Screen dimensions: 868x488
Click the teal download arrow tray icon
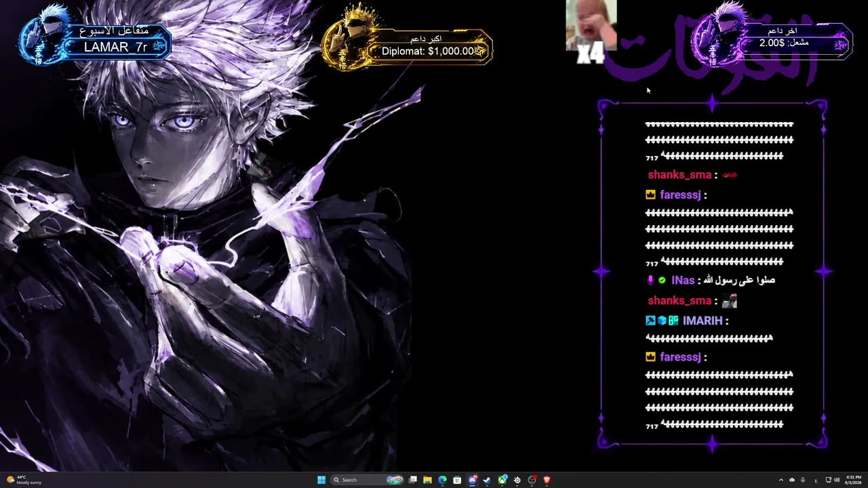(x=803, y=480)
